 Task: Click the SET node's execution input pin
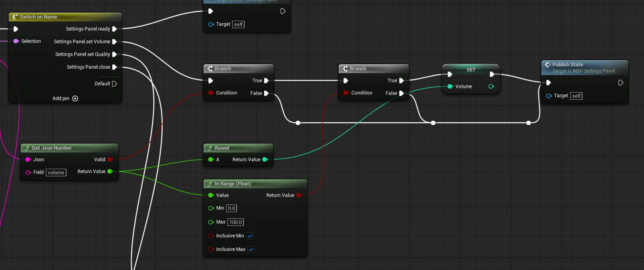click(x=450, y=74)
